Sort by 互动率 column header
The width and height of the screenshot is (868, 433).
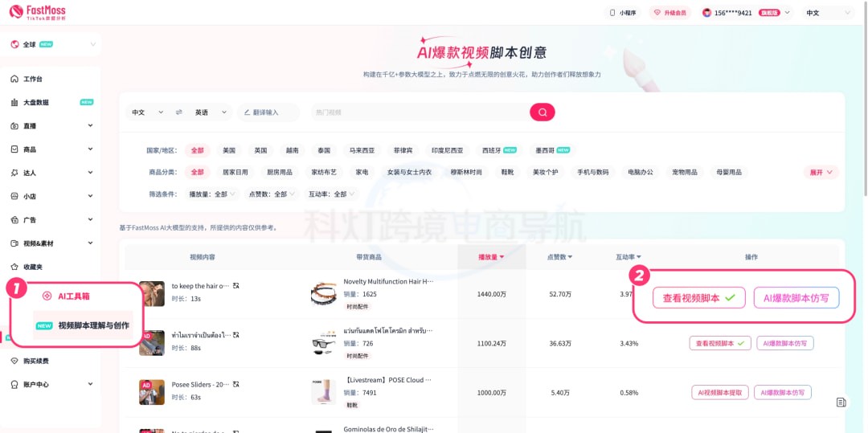point(628,257)
